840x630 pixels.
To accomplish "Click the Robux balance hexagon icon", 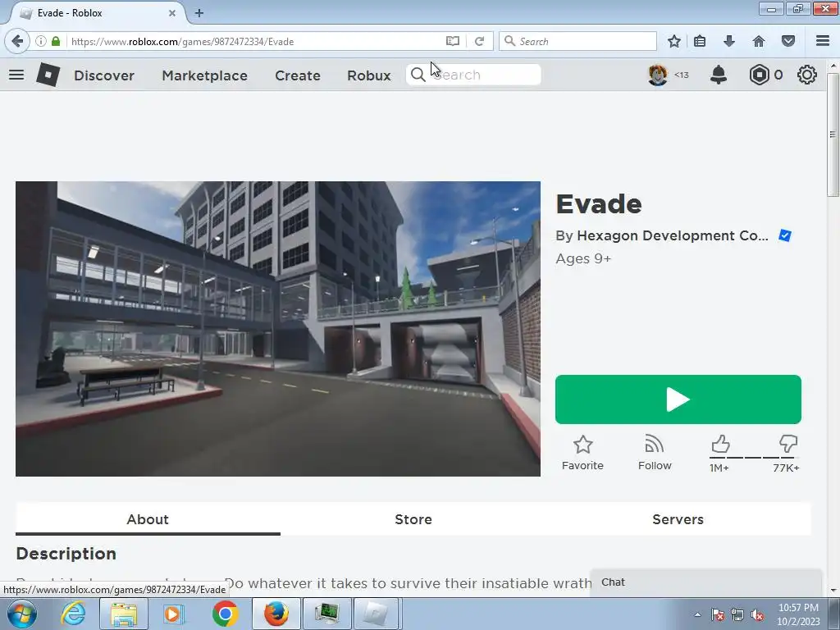I will 759,75.
